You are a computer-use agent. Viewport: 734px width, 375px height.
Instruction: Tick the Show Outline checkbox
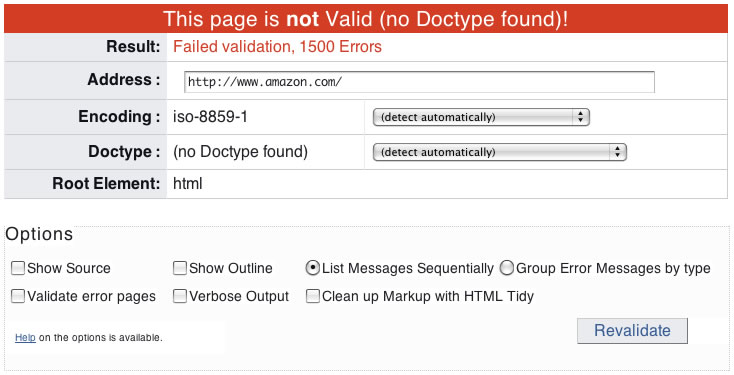tap(180, 268)
